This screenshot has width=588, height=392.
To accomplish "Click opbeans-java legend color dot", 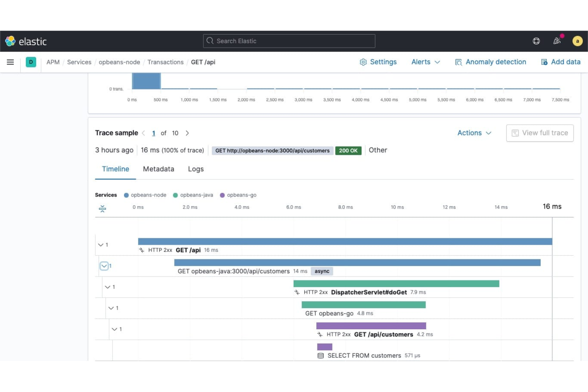I will click(176, 195).
